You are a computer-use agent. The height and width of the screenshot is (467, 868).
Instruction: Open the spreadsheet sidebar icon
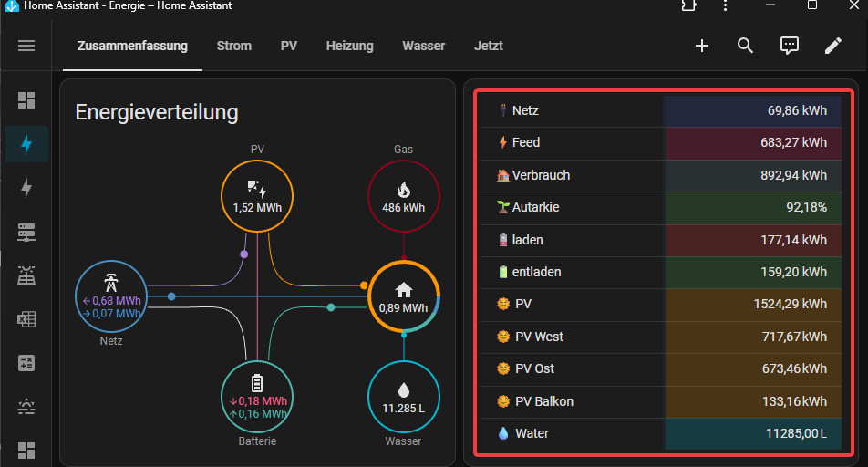click(26, 319)
